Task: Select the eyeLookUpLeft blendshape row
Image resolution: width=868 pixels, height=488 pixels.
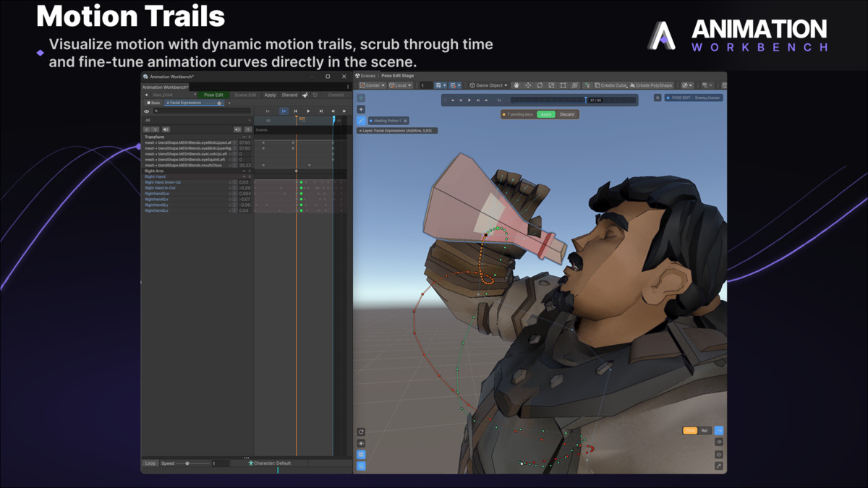Action: pos(197,154)
